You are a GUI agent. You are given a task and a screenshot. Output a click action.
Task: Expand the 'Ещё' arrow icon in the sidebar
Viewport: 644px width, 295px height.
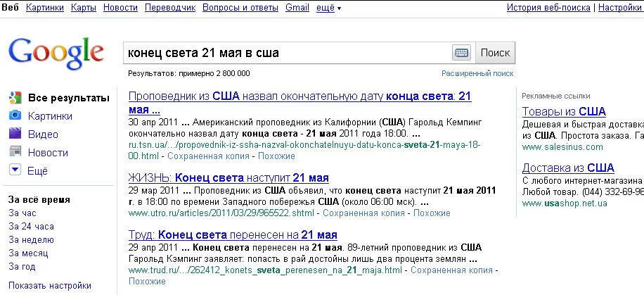point(15,170)
